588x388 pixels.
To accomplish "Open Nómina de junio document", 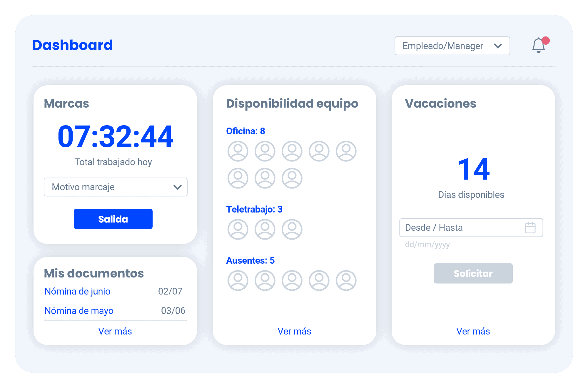I will pyautogui.click(x=77, y=292).
